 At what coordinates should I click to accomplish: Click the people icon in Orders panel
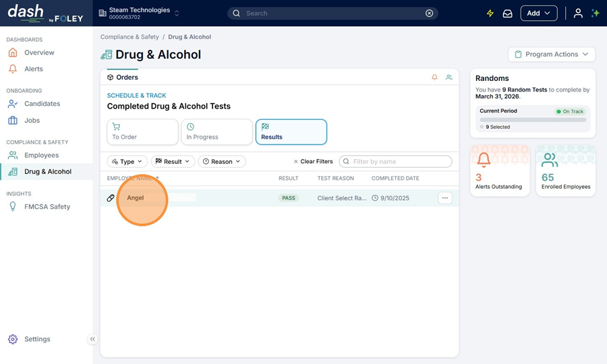pyautogui.click(x=449, y=78)
